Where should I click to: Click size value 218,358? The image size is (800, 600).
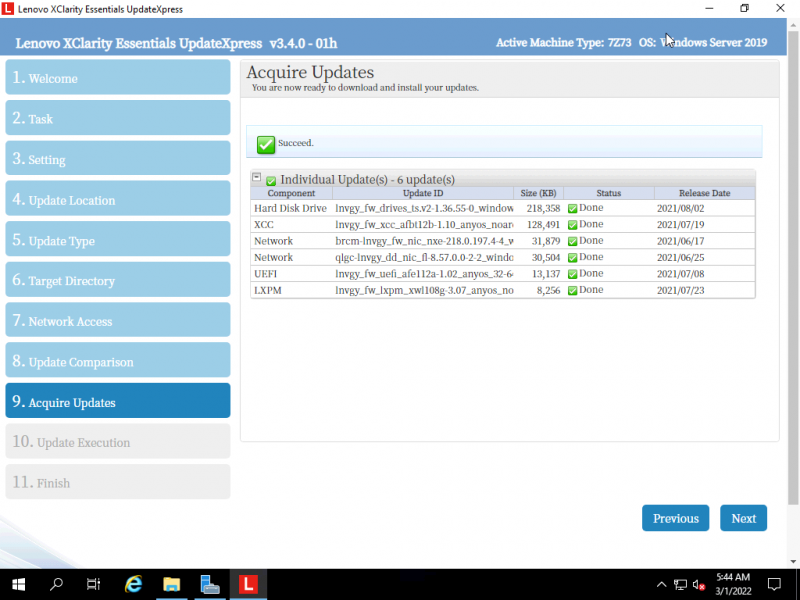pos(543,208)
